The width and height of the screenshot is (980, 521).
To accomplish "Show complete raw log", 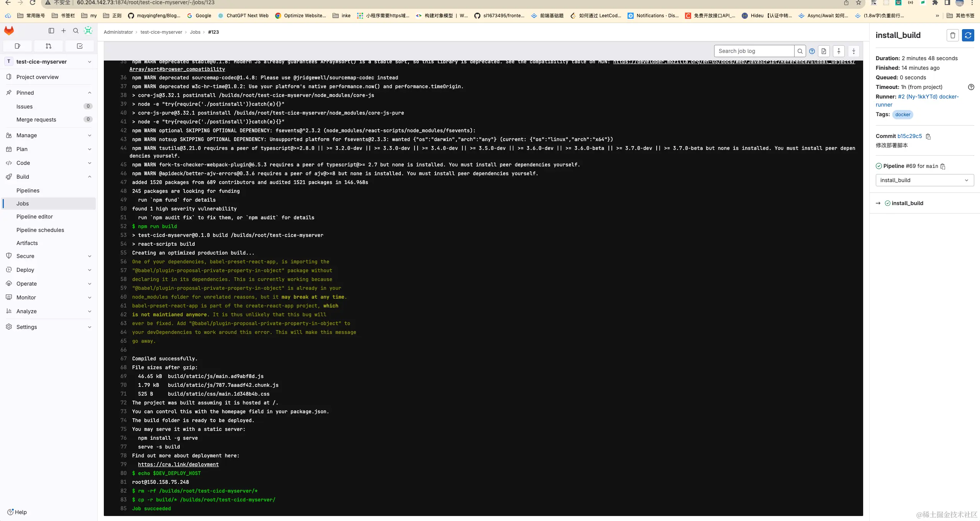I will [824, 51].
